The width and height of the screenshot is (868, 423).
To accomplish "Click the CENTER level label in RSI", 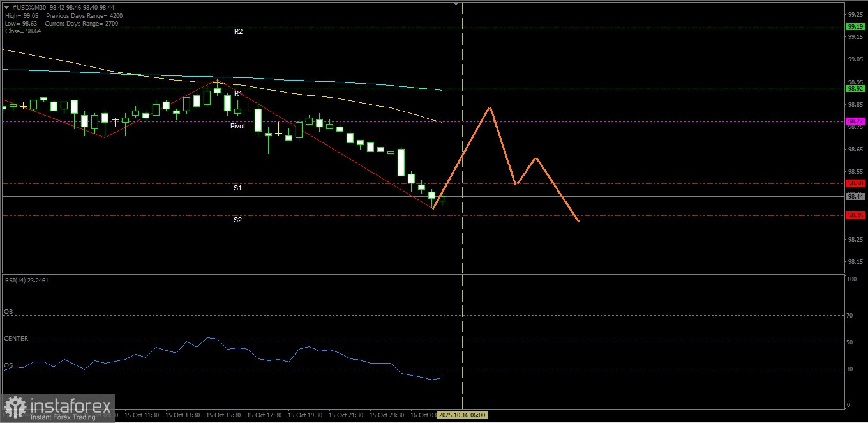I will 16,339.
